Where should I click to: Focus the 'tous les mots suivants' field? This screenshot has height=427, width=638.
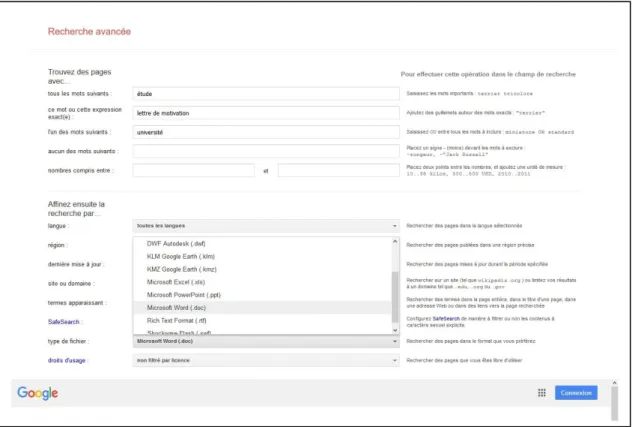(x=266, y=94)
